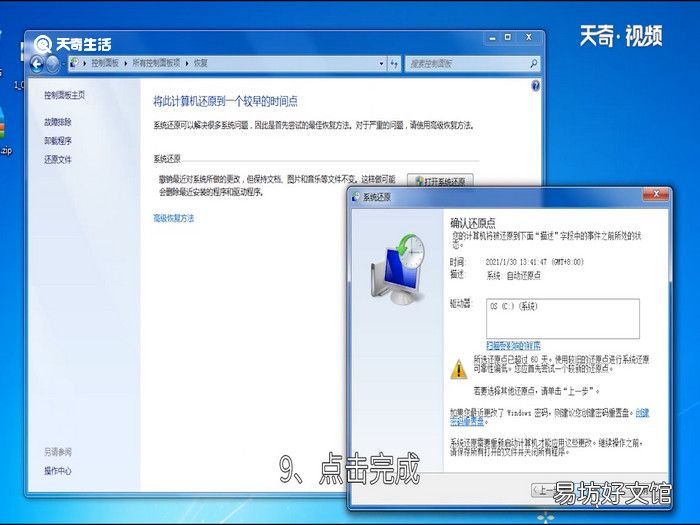This screenshot has height=525, width=700.
Task: Minimize the Control Panel window
Action: click(492, 38)
